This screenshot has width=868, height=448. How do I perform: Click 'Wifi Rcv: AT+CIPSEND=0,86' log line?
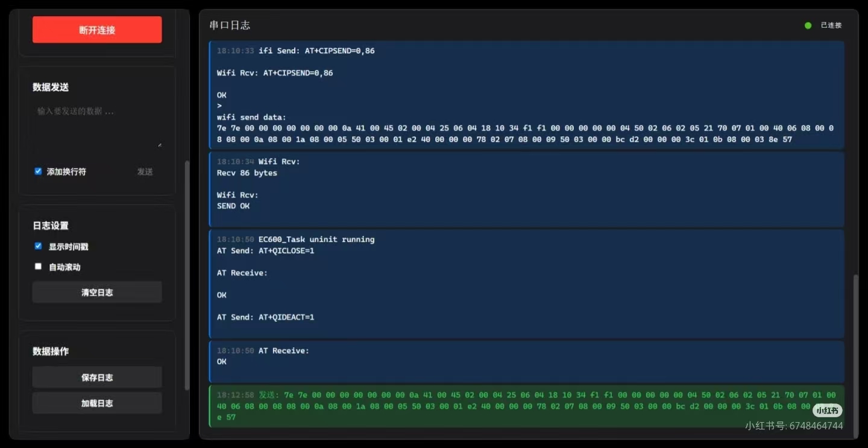pyautogui.click(x=275, y=73)
